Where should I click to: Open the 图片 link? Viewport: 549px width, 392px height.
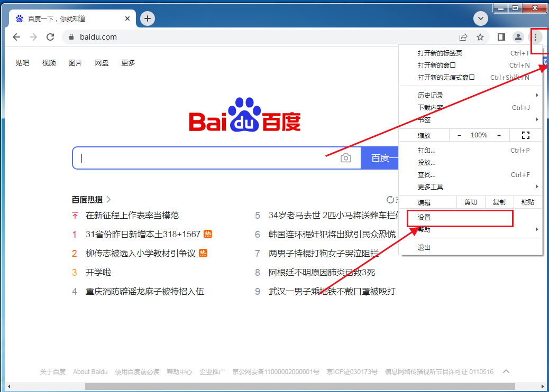coord(75,63)
